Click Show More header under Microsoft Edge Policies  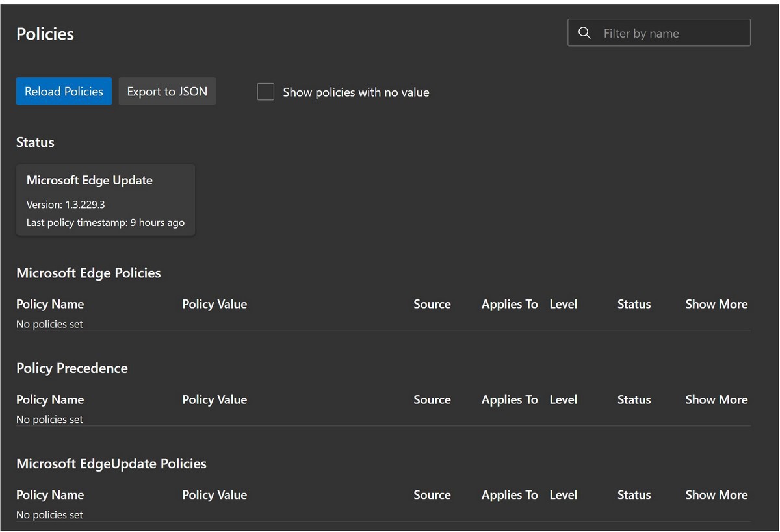(716, 304)
